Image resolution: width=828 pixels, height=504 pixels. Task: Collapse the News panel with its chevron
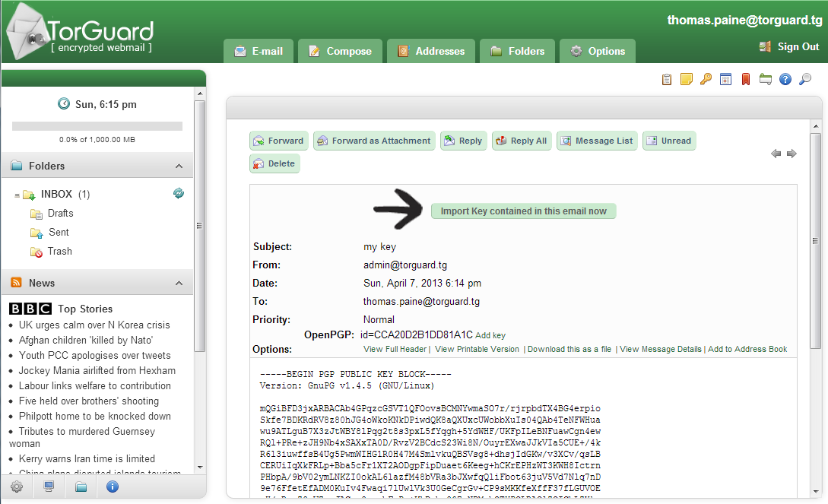click(179, 283)
